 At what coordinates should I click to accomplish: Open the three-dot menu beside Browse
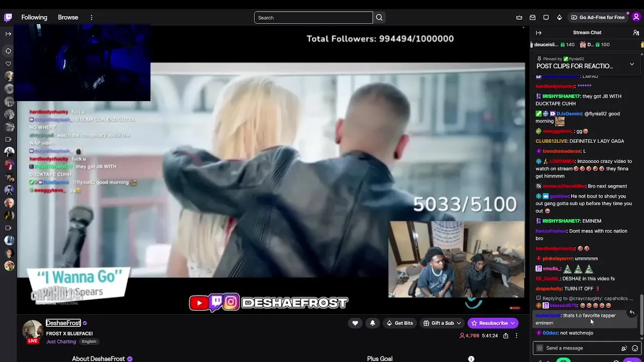click(x=92, y=18)
